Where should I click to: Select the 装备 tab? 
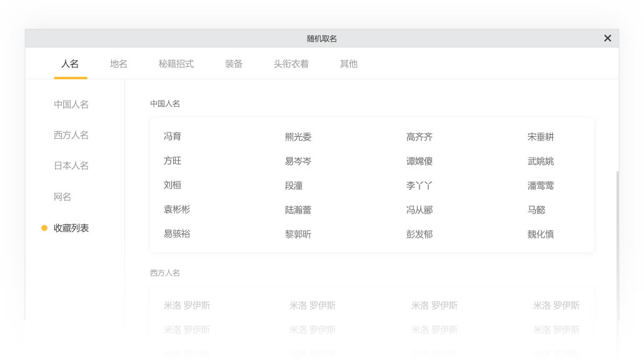point(233,64)
